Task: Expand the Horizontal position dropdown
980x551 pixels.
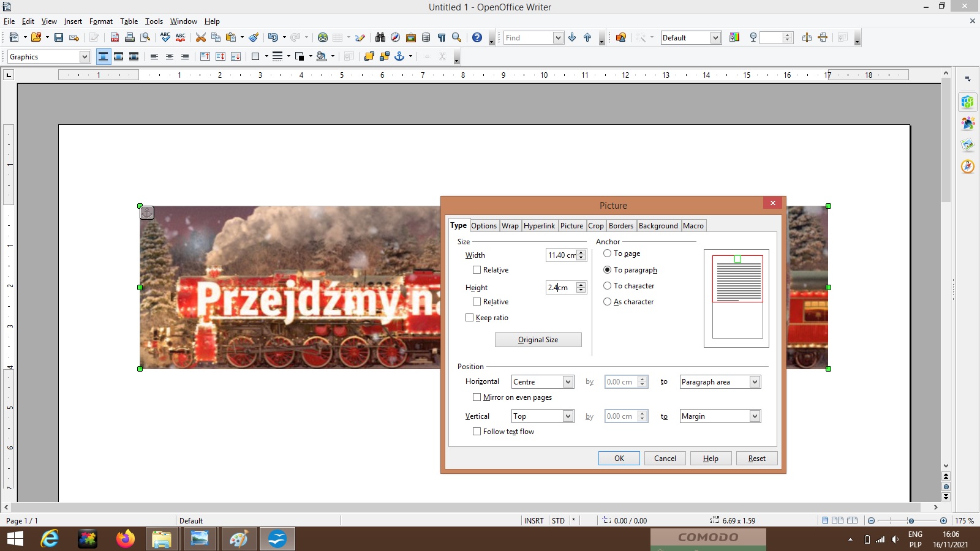Action: pyautogui.click(x=568, y=382)
